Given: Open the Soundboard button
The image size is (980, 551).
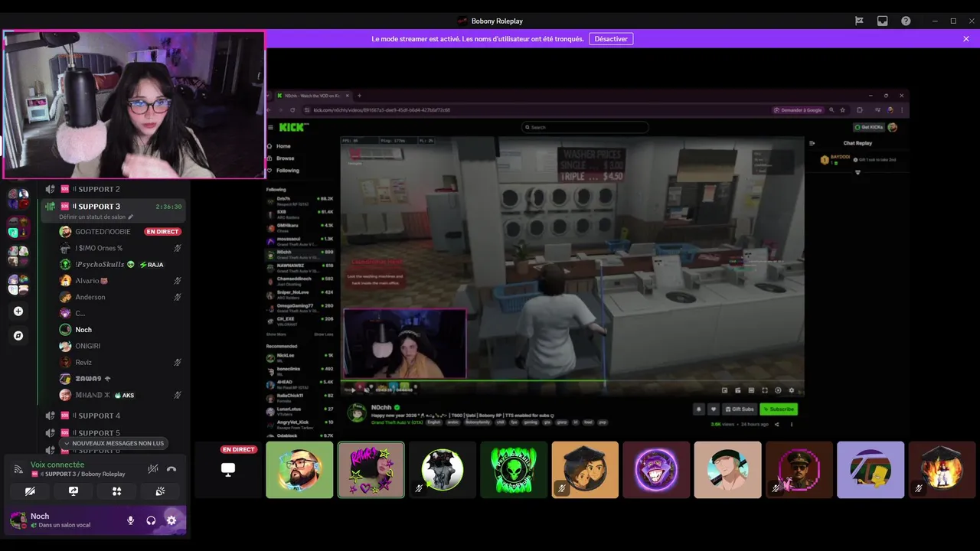Looking at the screenshot, I should (x=160, y=491).
